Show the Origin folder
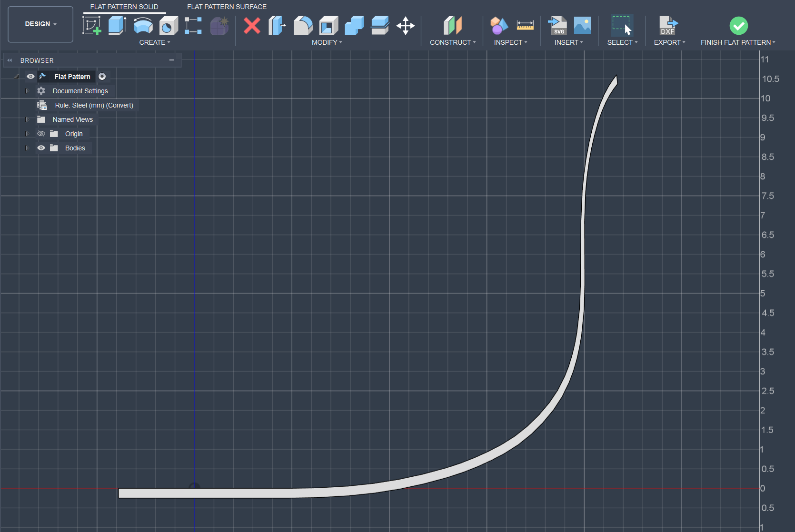 click(41, 133)
